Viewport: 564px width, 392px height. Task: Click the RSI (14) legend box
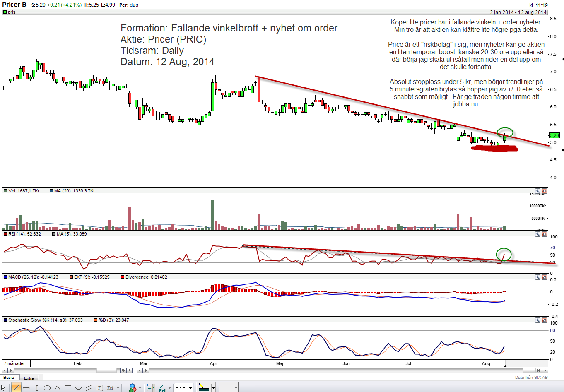click(x=5, y=234)
